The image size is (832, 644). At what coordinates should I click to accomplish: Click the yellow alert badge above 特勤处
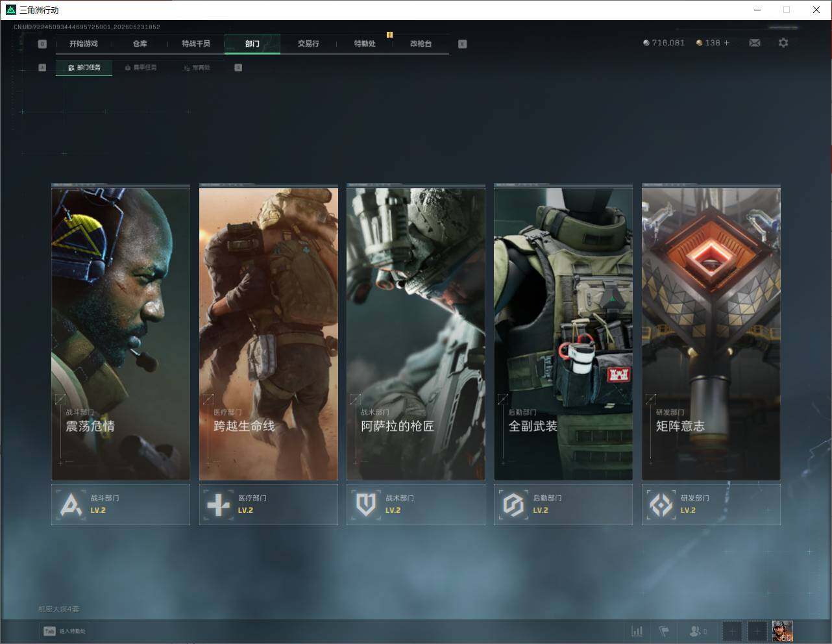pyautogui.click(x=389, y=34)
